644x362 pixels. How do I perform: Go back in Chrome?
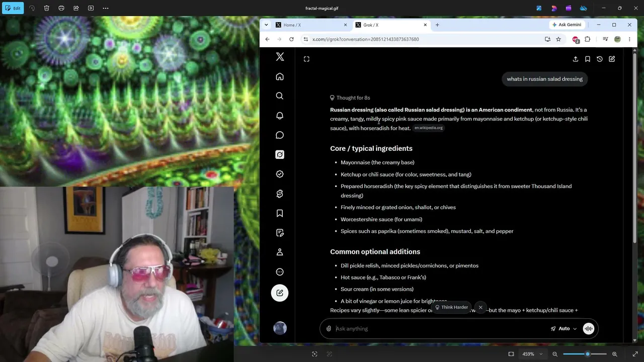point(267,39)
